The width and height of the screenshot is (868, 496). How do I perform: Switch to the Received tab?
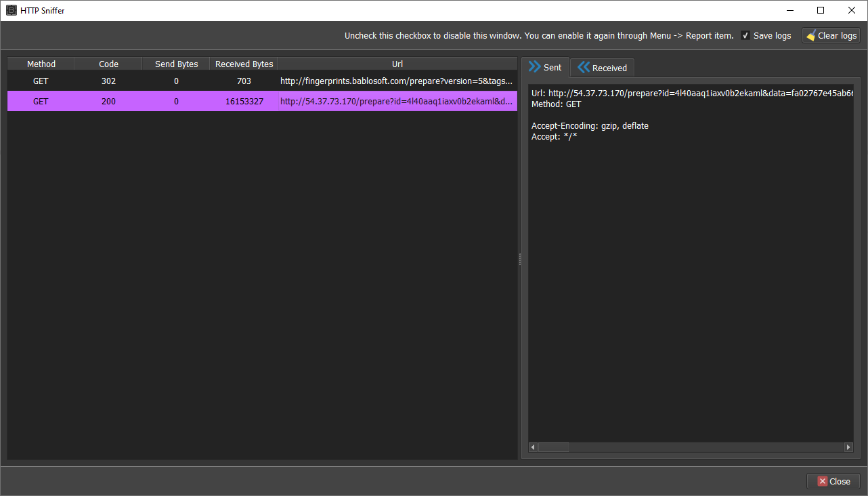602,68
